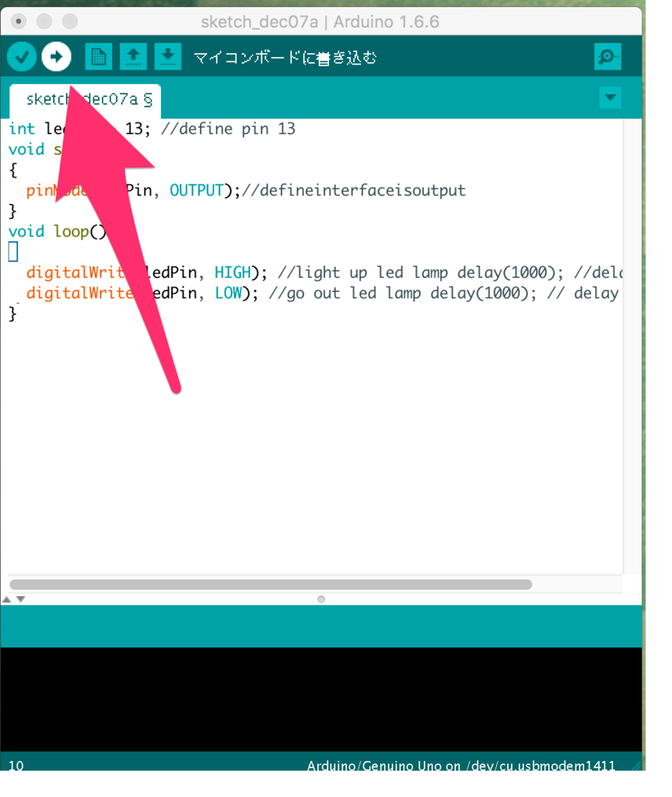Click the OUTPUT constant in code
Screen dimensions: 672x797
coord(197,191)
